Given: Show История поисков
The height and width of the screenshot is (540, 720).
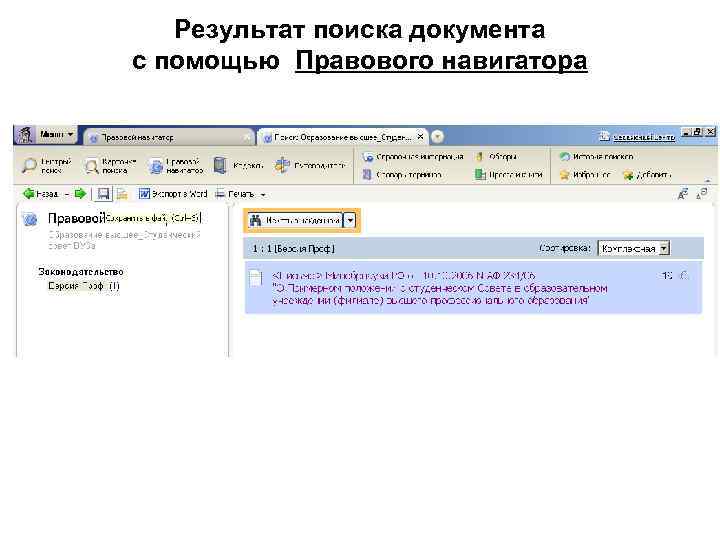Looking at the screenshot, I should [596, 157].
